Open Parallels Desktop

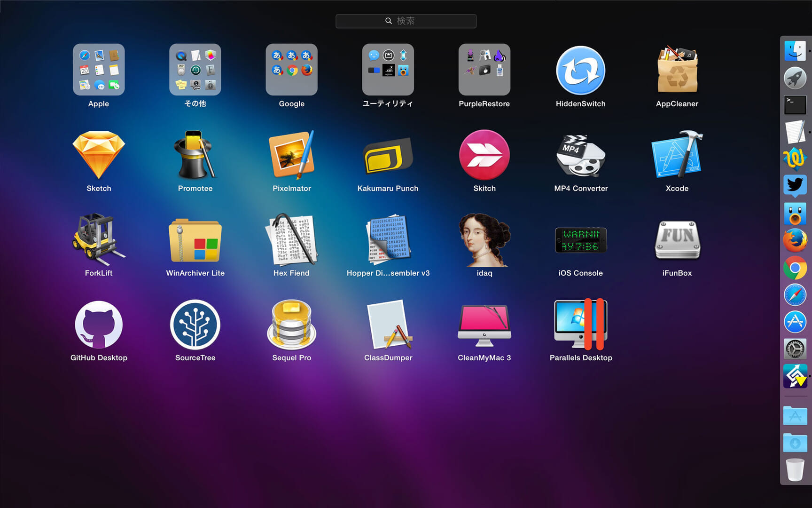tap(581, 325)
